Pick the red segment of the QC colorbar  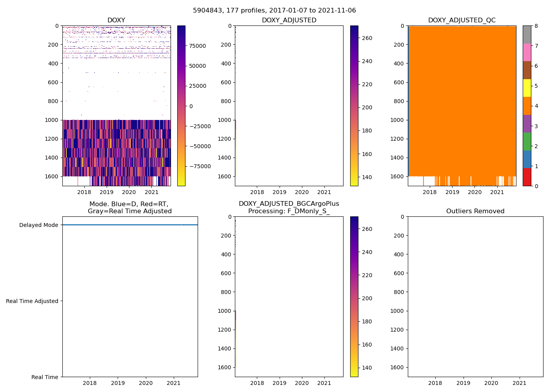(527, 177)
